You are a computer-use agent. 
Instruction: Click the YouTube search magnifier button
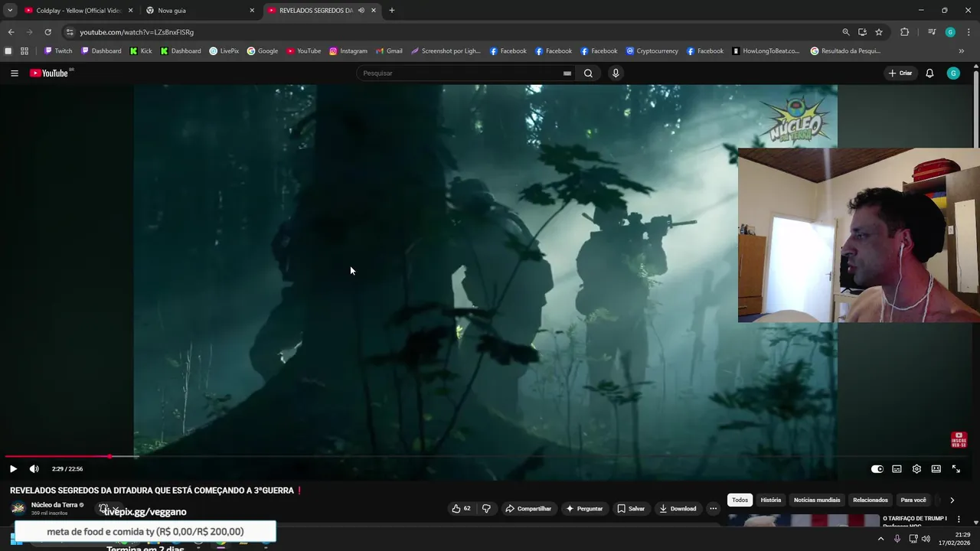pyautogui.click(x=588, y=73)
